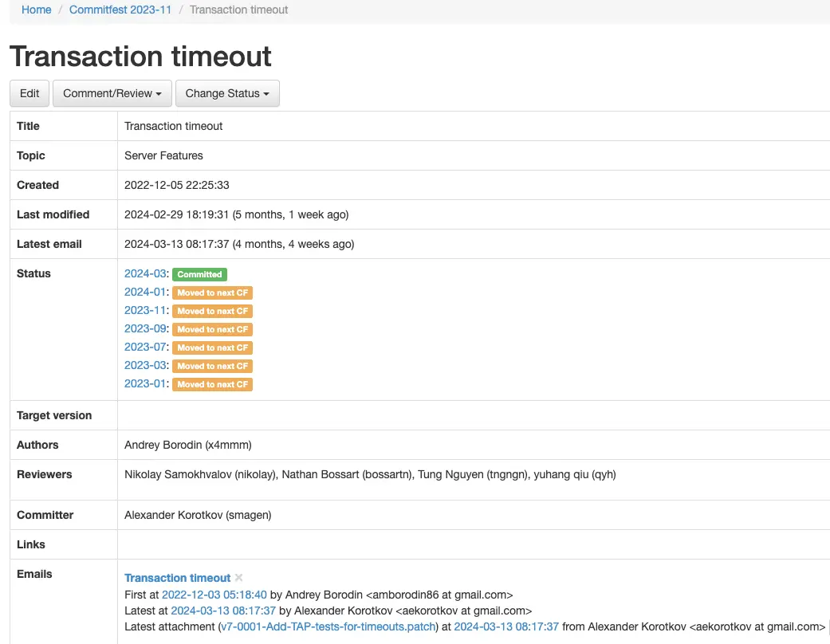Open the 2024-03 commitfest page
Viewport: 830px width, 644px height.
tap(144, 273)
